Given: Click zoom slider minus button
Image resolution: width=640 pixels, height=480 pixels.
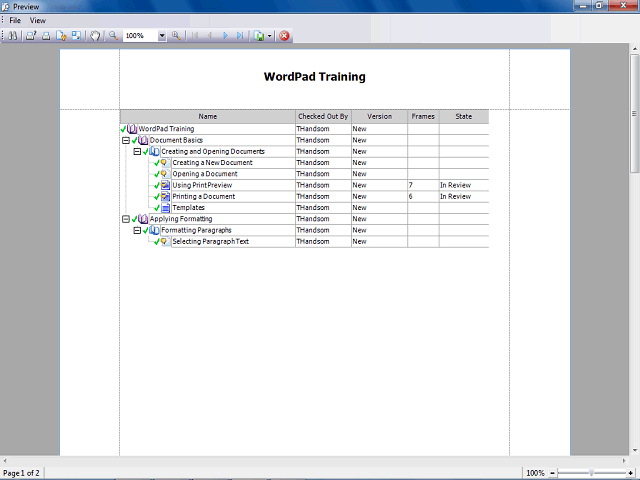Looking at the screenshot, I should pos(552,473).
